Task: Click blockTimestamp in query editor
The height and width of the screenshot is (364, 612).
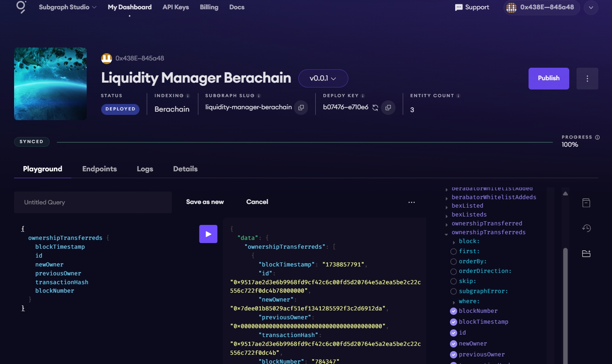Action: click(60, 247)
